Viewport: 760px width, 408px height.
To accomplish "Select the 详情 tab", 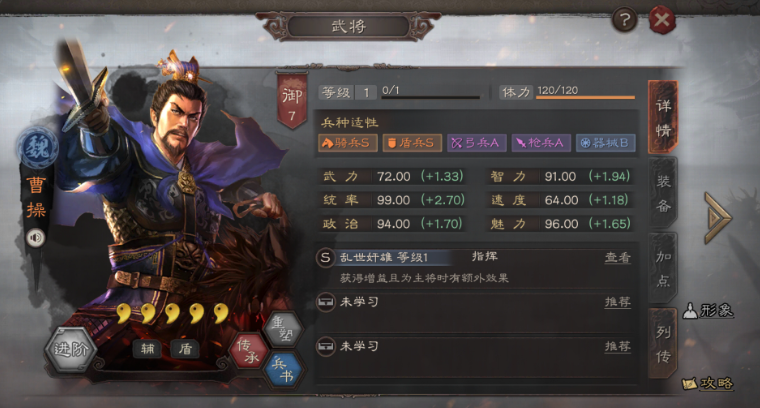I will (663, 118).
